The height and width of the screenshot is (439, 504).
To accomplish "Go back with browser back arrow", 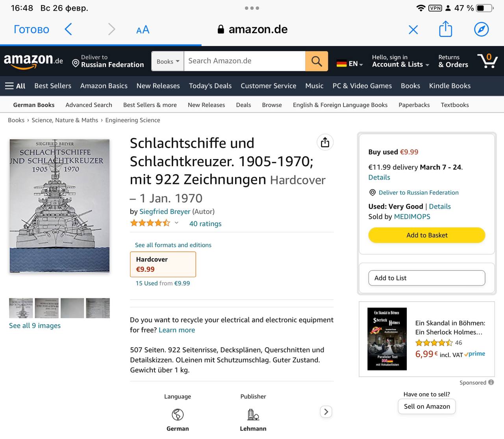I will tap(68, 30).
